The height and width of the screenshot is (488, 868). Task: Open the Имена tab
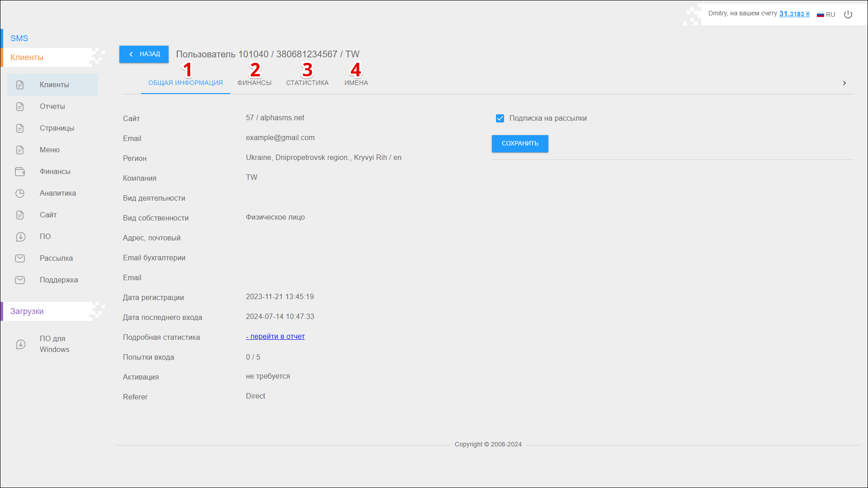pos(356,83)
